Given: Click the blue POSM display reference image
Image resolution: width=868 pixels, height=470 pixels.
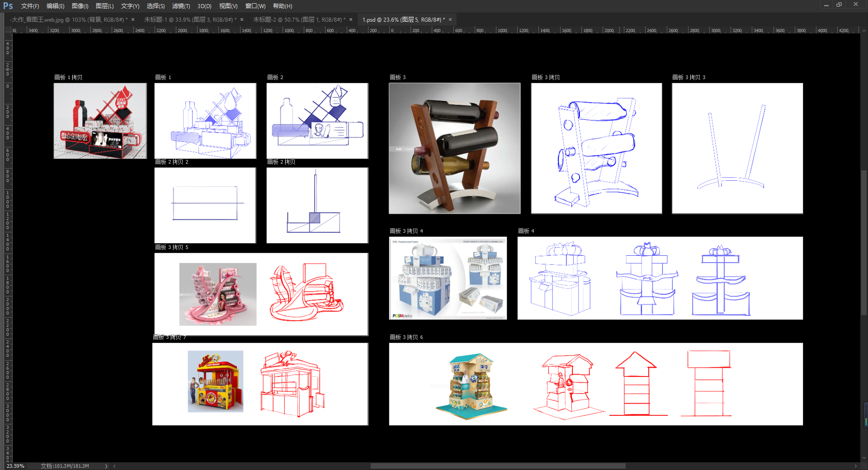Looking at the screenshot, I should (448, 278).
